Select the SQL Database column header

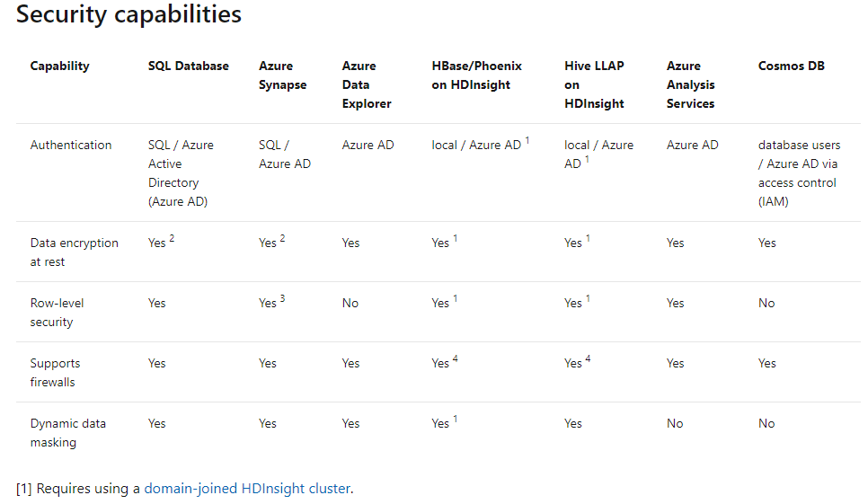189,66
